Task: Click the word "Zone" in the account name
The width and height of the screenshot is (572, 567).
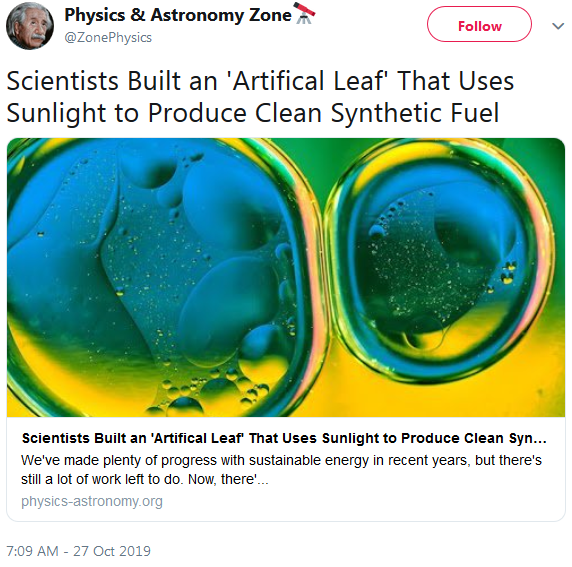Action: 270,15
